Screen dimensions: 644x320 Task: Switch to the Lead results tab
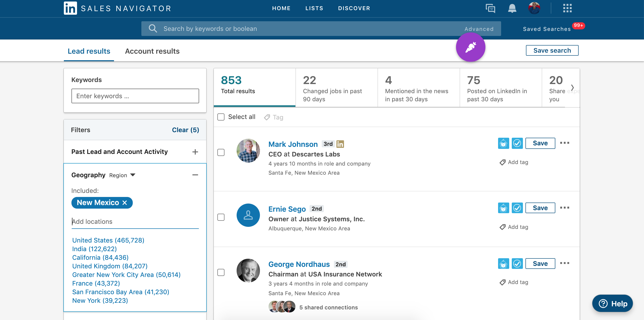pos(89,51)
